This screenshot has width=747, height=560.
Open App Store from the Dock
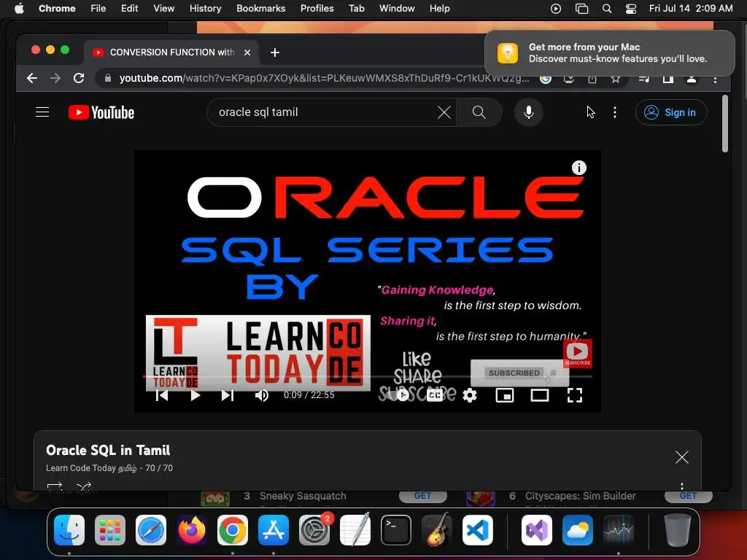(x=274, y=530)
